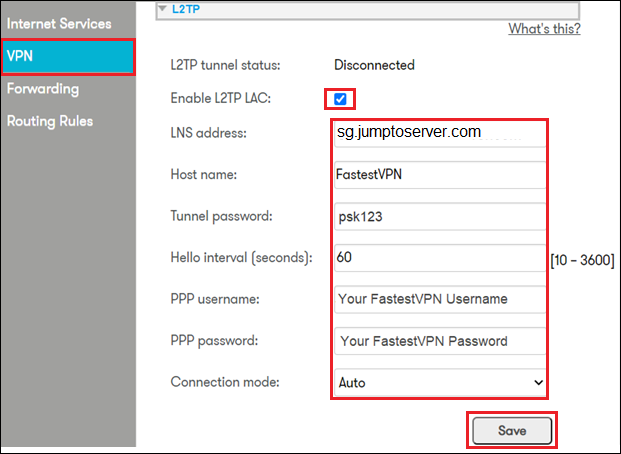The image size is (621, 454).
Task: Click the Disconnected tunnel status text
Action: [x=374, y=65]
